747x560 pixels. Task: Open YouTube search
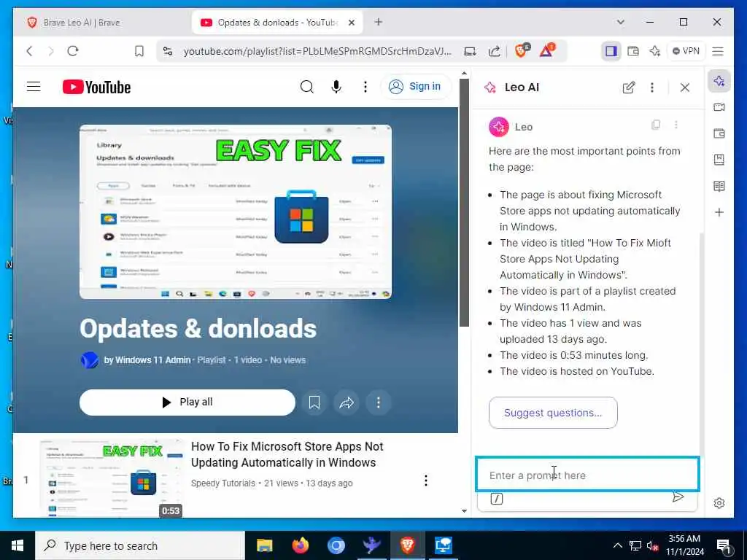(307, 87)
